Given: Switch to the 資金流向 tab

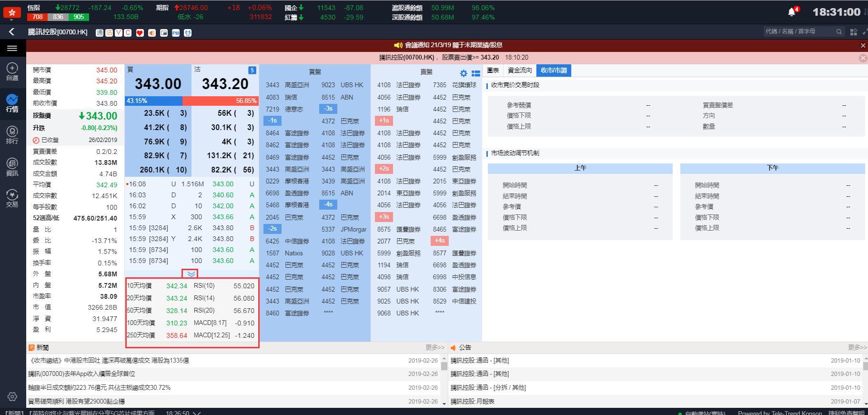Looking at the screenshot, I should 519,71.
